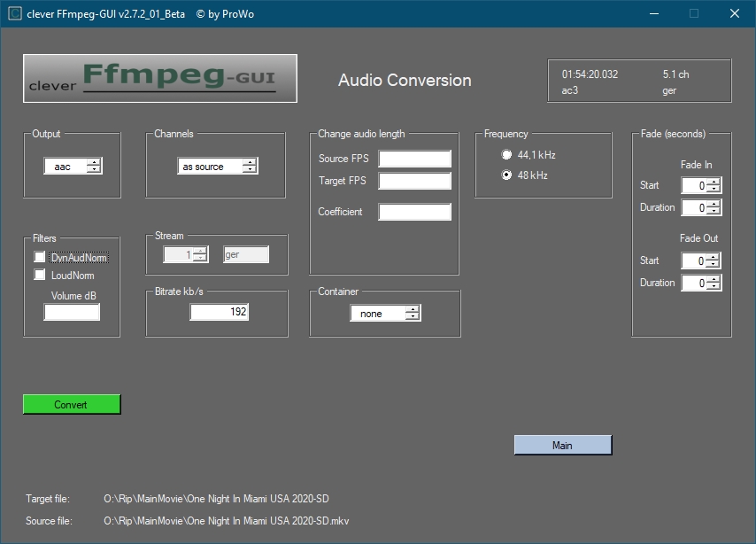Image resolution: width=756 pixels, height=544 pixels.
Task: Decrease Fade Out Duration value
Action: pyautogui.click(x=714, y=286)
